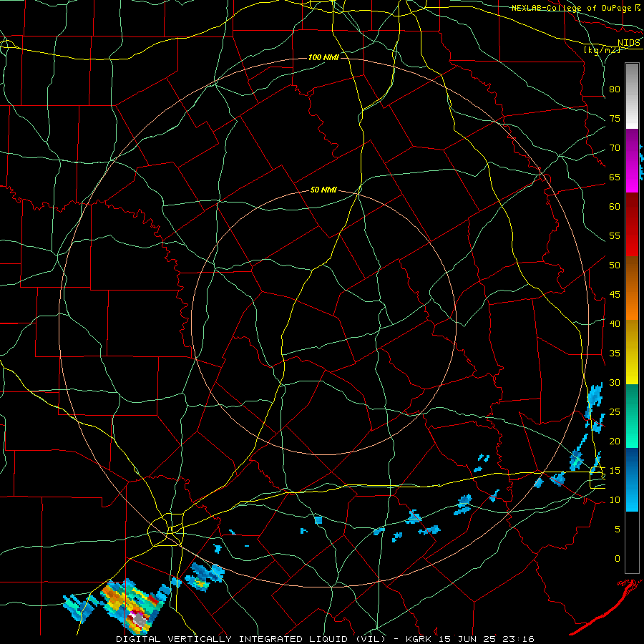This screenshot has height=644, width=644.
Task: Click the 55 value on the VIL scale
Action: 615,235
